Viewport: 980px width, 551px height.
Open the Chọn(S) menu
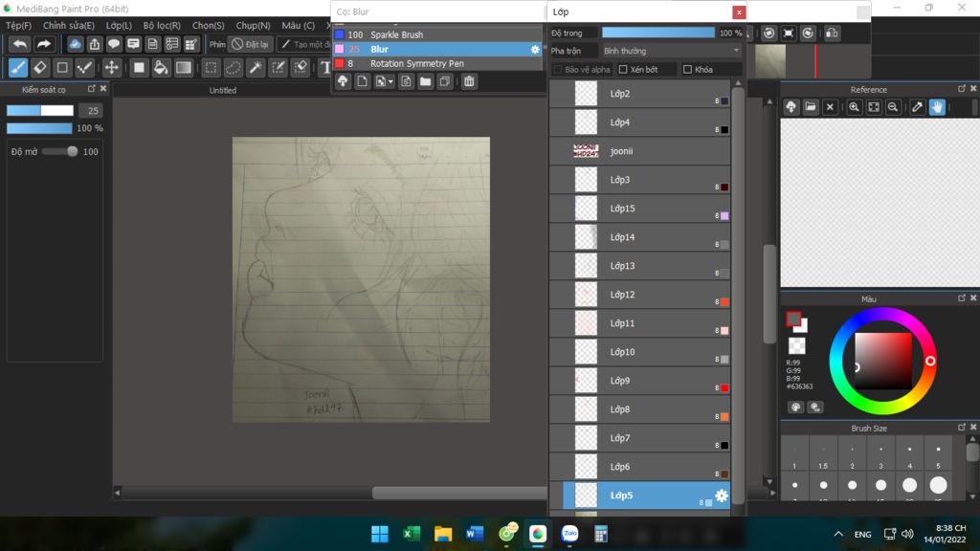tap(208, 26)
